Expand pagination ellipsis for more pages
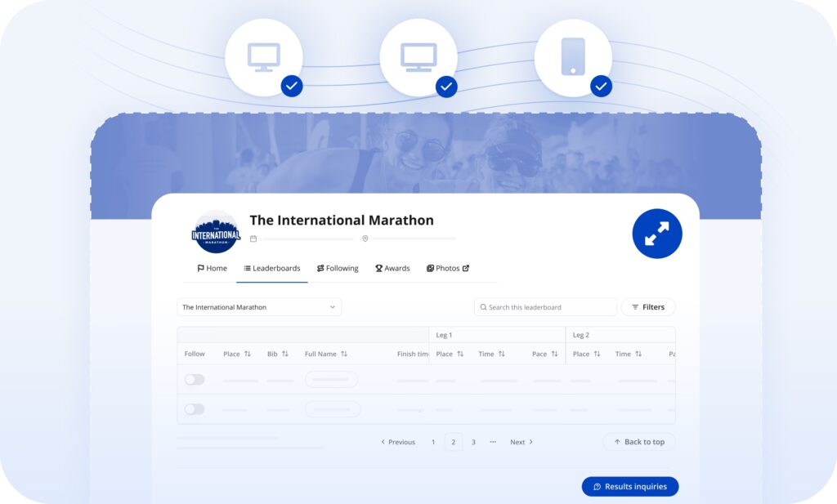 tap(493, 442)
